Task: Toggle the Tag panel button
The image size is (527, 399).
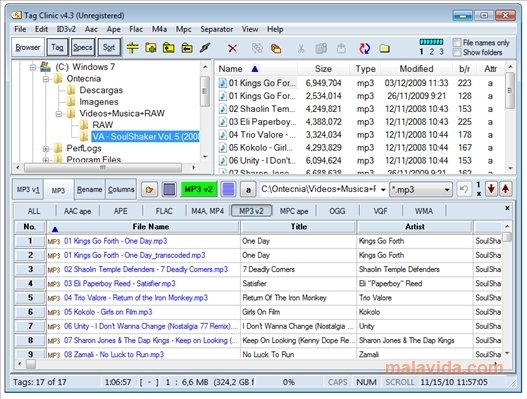Action: (x=57, y=47)
